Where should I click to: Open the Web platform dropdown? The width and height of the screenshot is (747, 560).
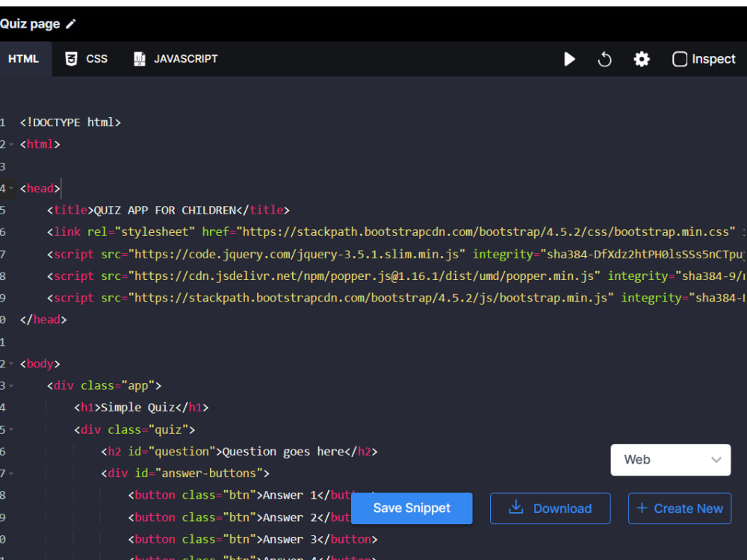(670, 459)
